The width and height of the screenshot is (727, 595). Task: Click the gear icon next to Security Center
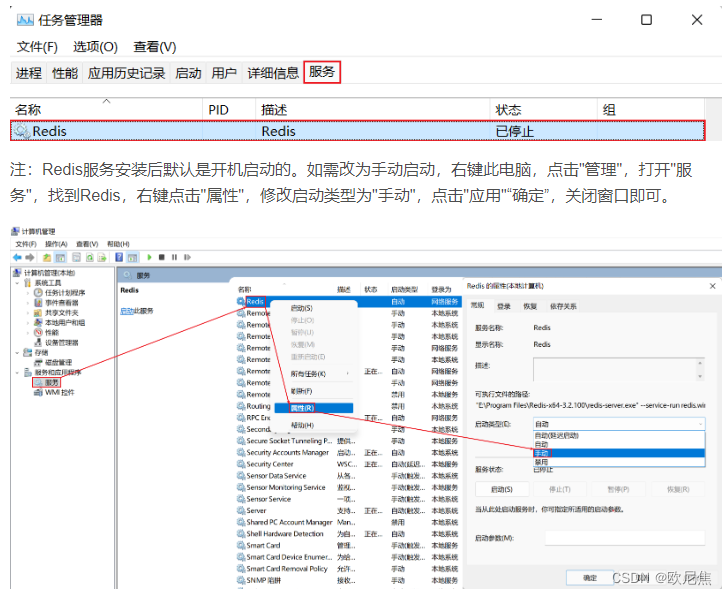pyautogui.click(x=241, y=464)
